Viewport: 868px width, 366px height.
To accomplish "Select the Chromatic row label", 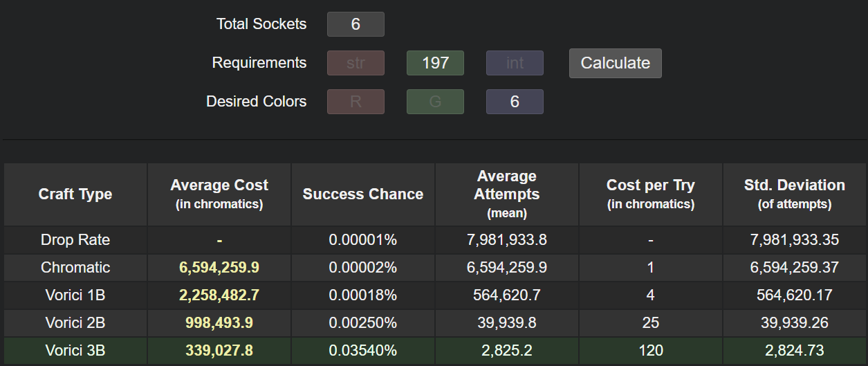I will (x=75, y=268).
